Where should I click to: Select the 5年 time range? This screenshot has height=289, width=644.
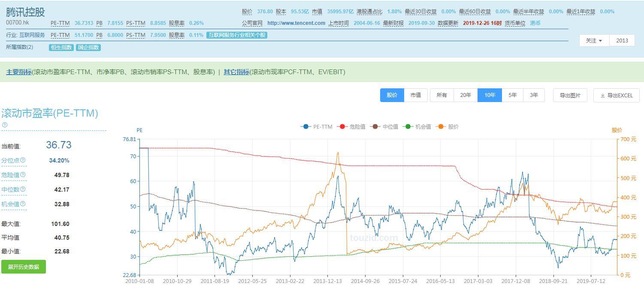coord(512,95)
